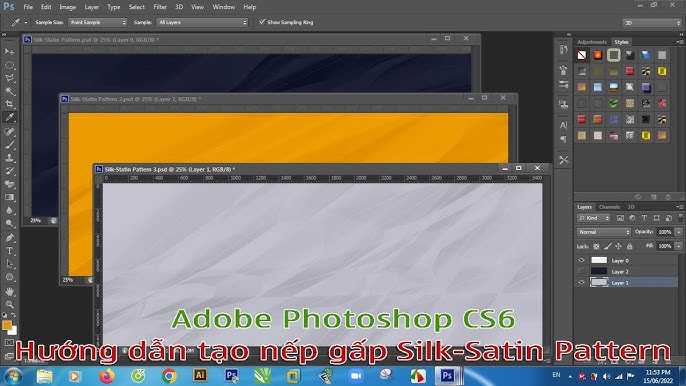
Task: Select the Elliptical Marquee tool
Action: [9, 65]
